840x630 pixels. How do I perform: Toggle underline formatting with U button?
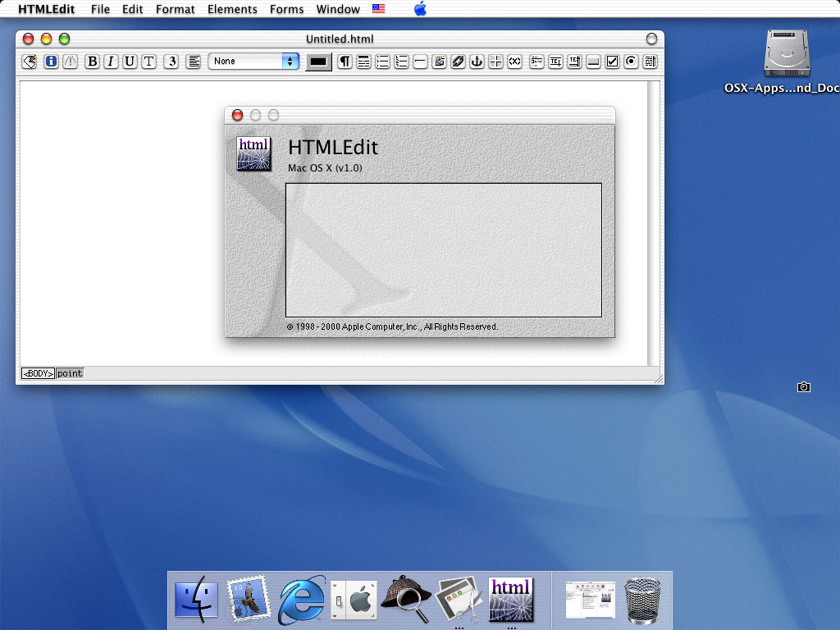click(130, 62)
